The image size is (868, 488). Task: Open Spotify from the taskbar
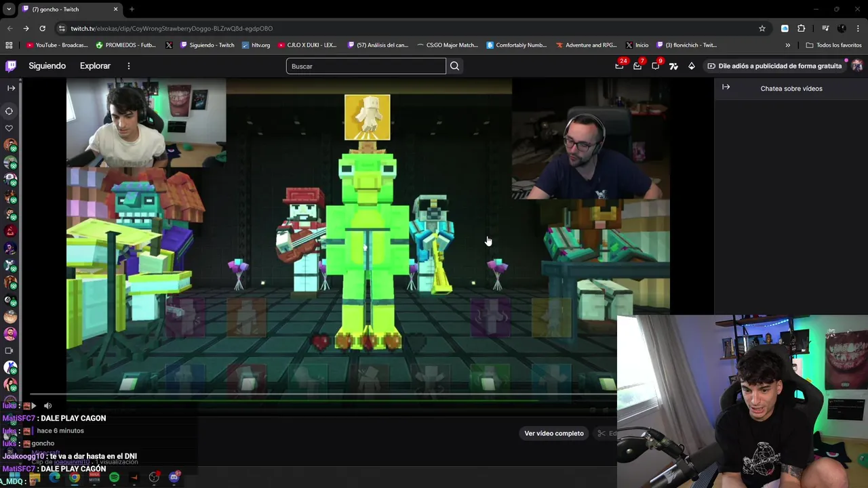[x=114, y=478]
